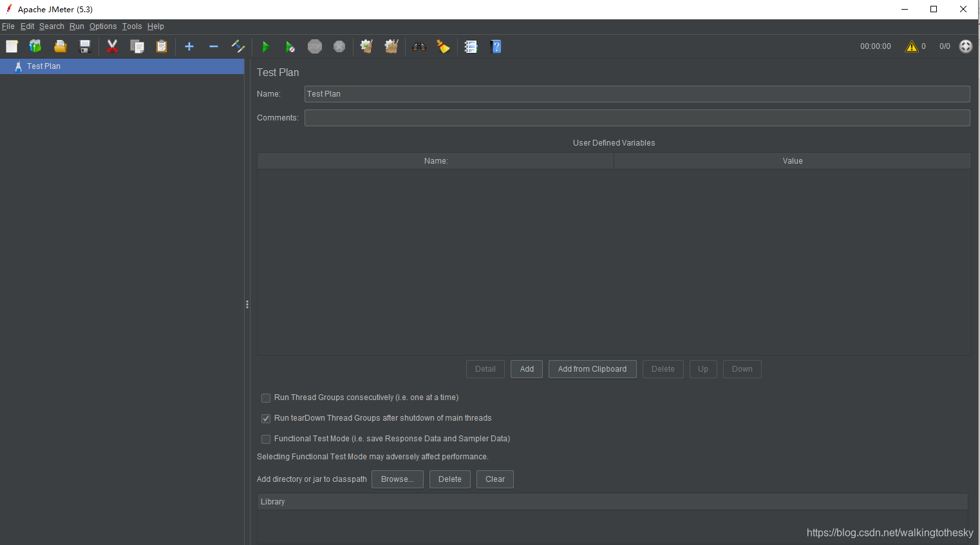The height and width of the screenshot is (545, 980).
Task: Open the Help menu
Action: [x=156, y=26]
